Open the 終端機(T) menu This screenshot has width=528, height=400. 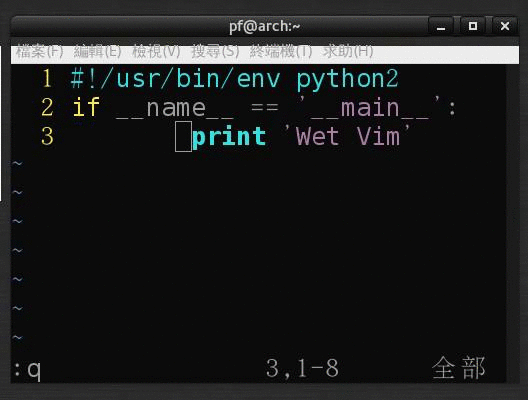[281, 51]
